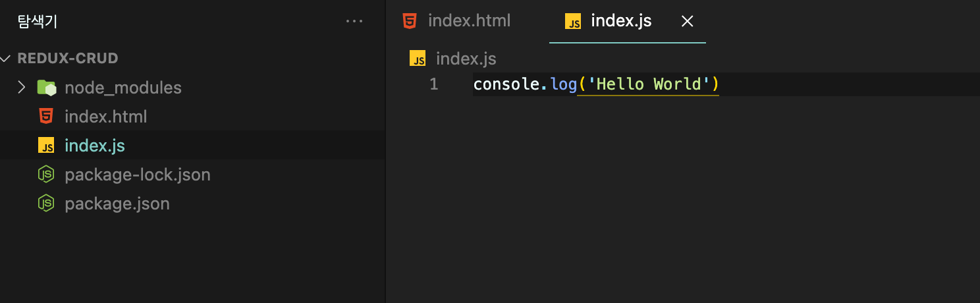Click the node_modules green folder icon

point(46,88)
